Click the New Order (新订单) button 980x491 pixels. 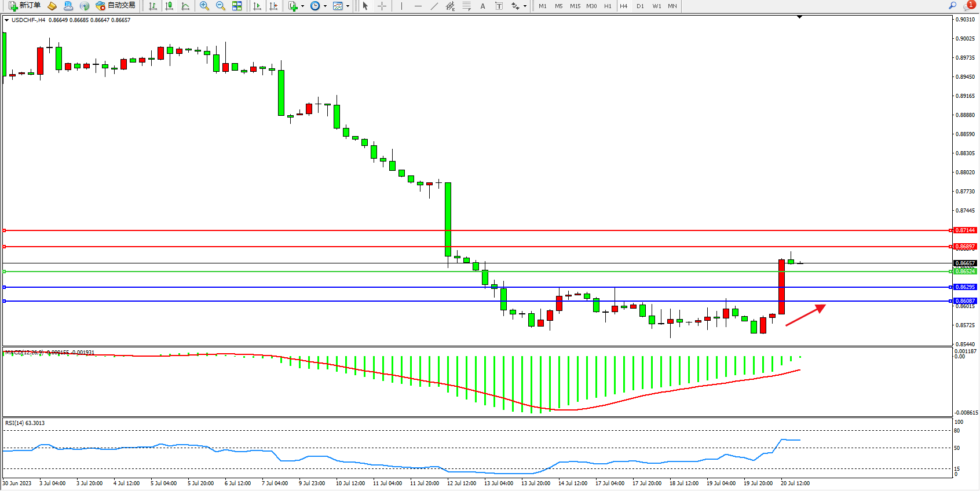(25, 6)
